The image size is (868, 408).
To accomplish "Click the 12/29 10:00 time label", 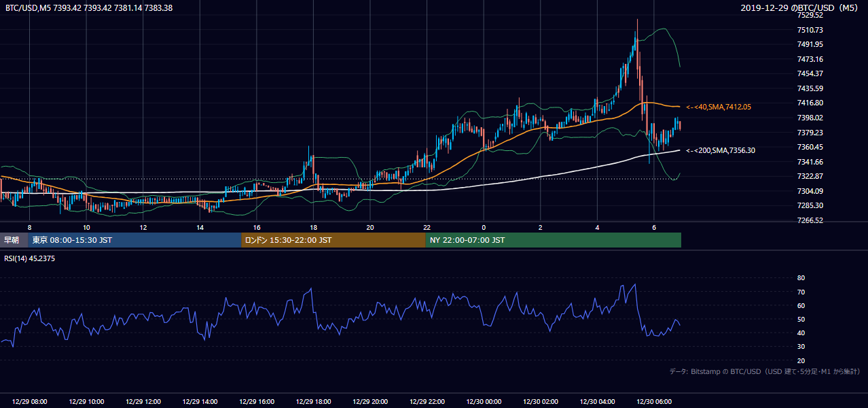I will [87, 402].
